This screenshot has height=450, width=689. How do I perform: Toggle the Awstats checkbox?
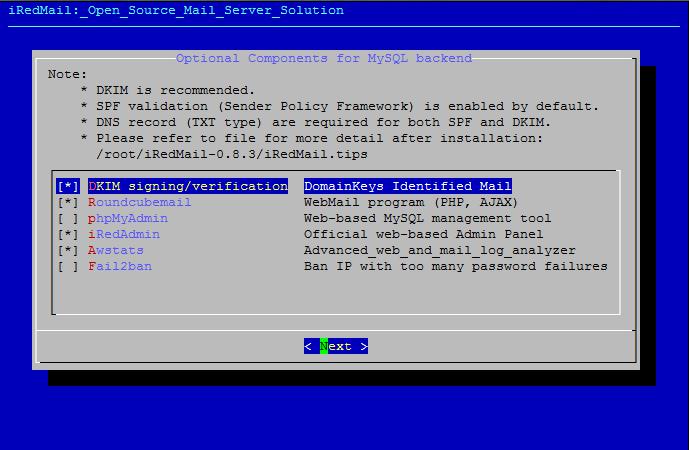pos(68,250)
